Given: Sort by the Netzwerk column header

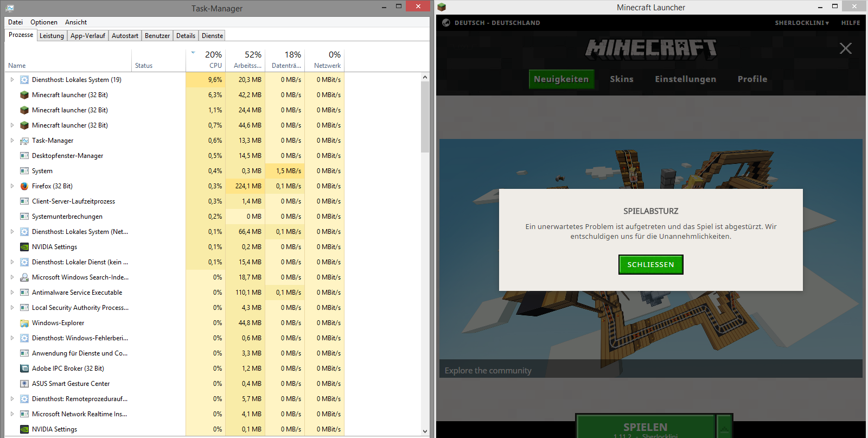Looking at the screenshot, I should click(x=324, y=60).
